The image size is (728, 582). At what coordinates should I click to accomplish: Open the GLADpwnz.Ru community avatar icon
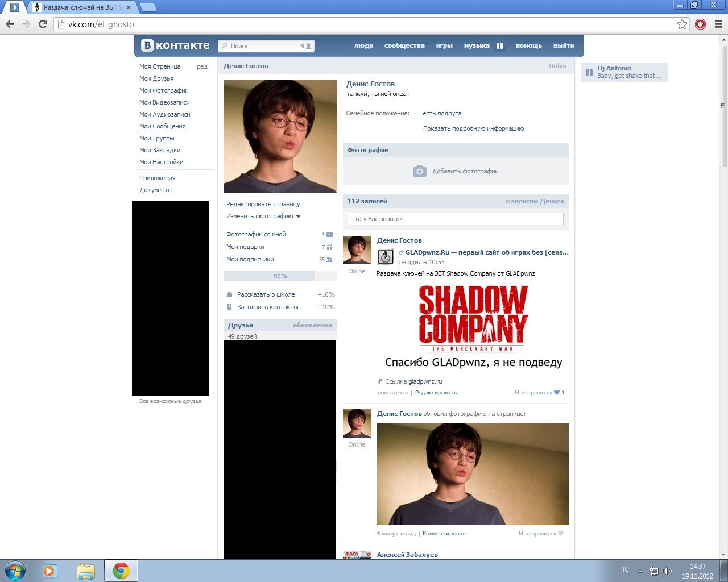(x=386, y=256)
